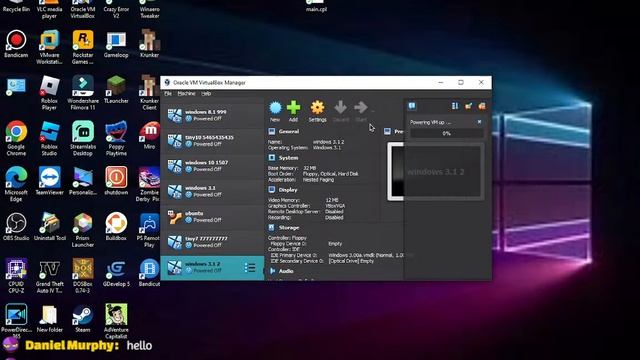Screen dimensions: 640x360
Task: Click the VBoxVGA graphics controller value
Action: tap(335, 206)
